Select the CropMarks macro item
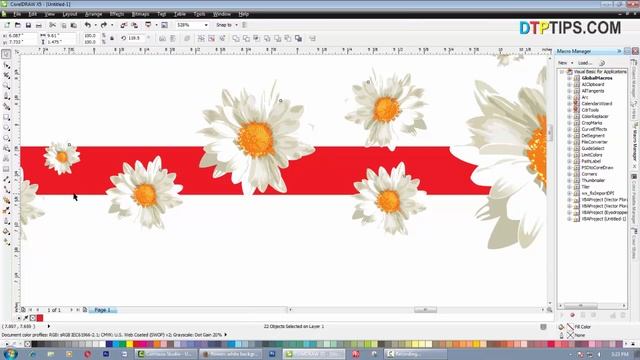Viewport: 640px width, 360px height. pyautogui.click(x=591, y=123)
